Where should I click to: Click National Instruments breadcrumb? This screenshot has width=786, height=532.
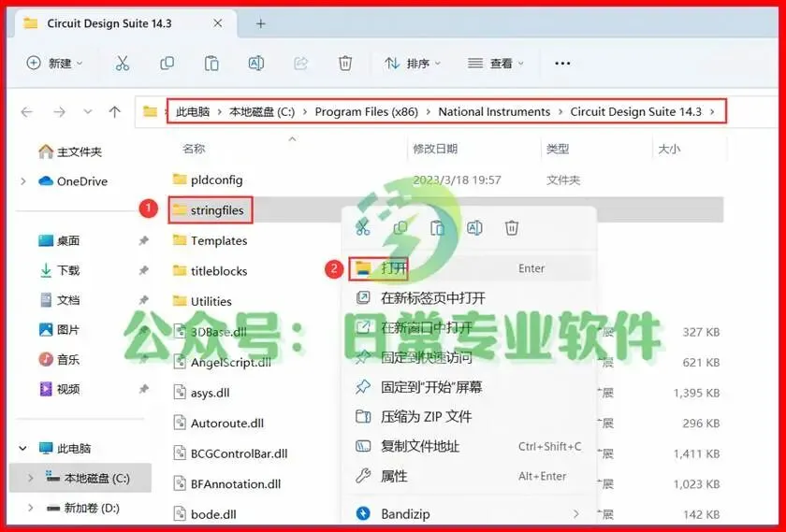(x=494, y=111)
